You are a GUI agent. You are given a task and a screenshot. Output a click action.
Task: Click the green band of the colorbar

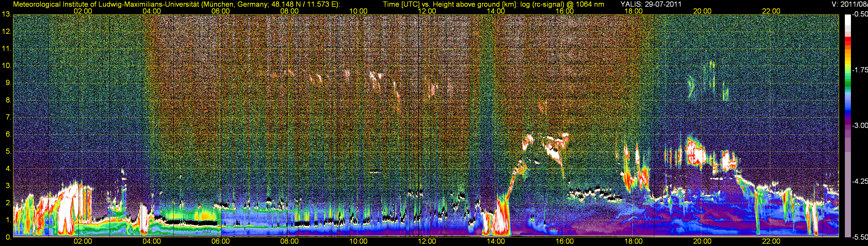pyautogui.click(x=848, y=82)
